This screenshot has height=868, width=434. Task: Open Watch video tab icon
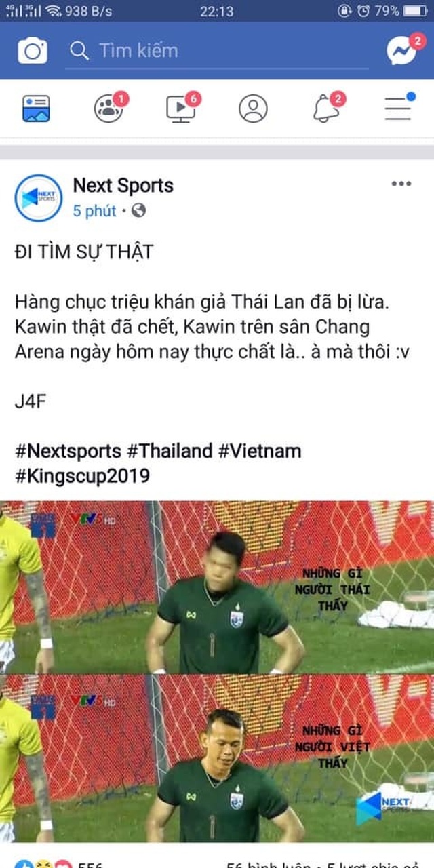point(182,108)
